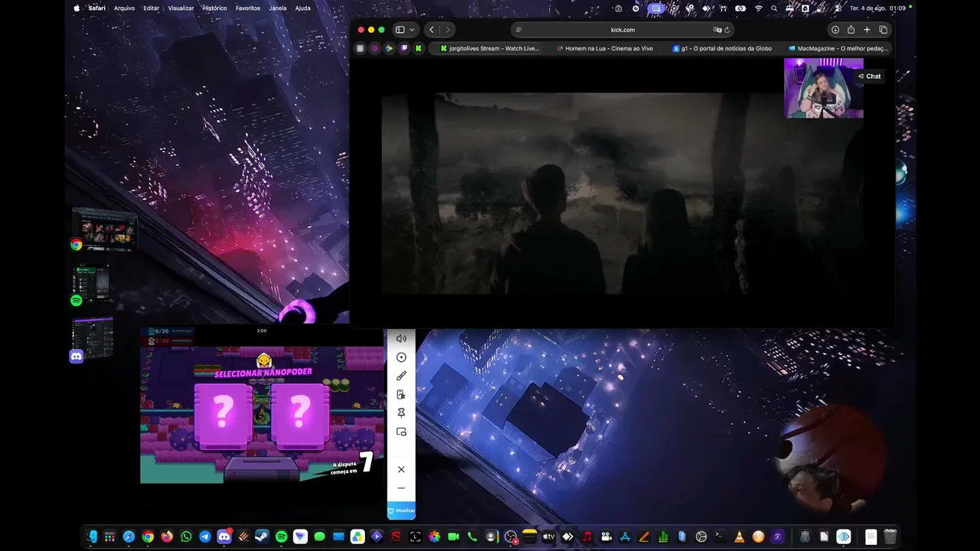This screenshot has width=980, height=551.
Task: Pin the mirroring window on top
Action: 401,413
